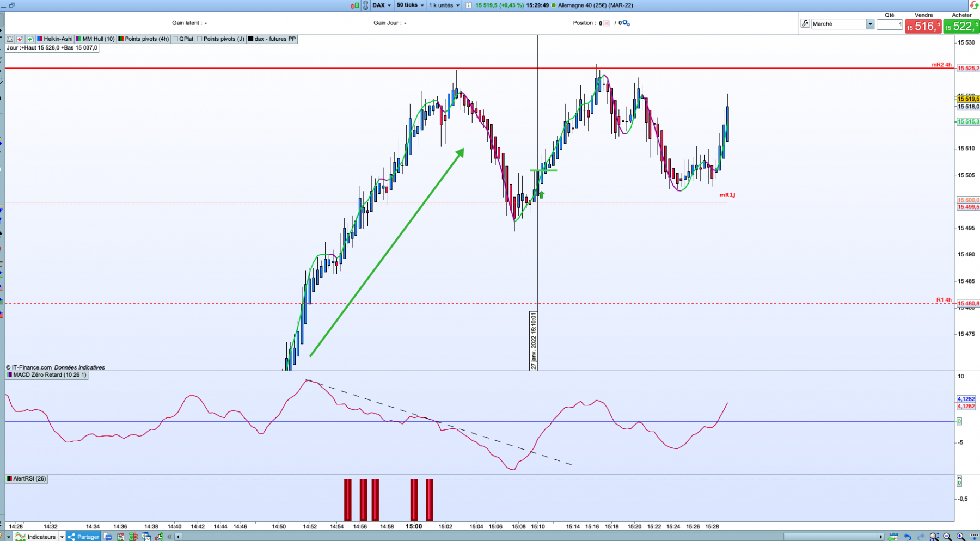Click the red wrench tool icon at bottom
Screen dimensions: 980x541
159,537
